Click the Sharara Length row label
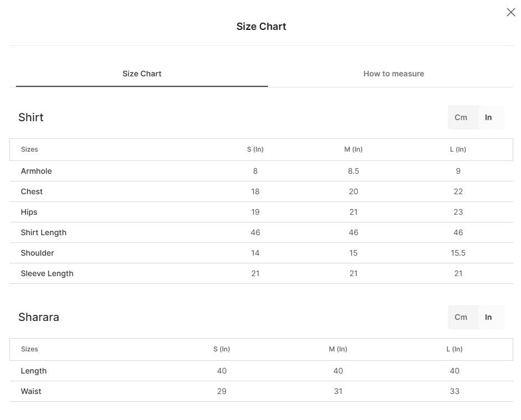Viewport: 521px width, 420px height. coord(34,371)
